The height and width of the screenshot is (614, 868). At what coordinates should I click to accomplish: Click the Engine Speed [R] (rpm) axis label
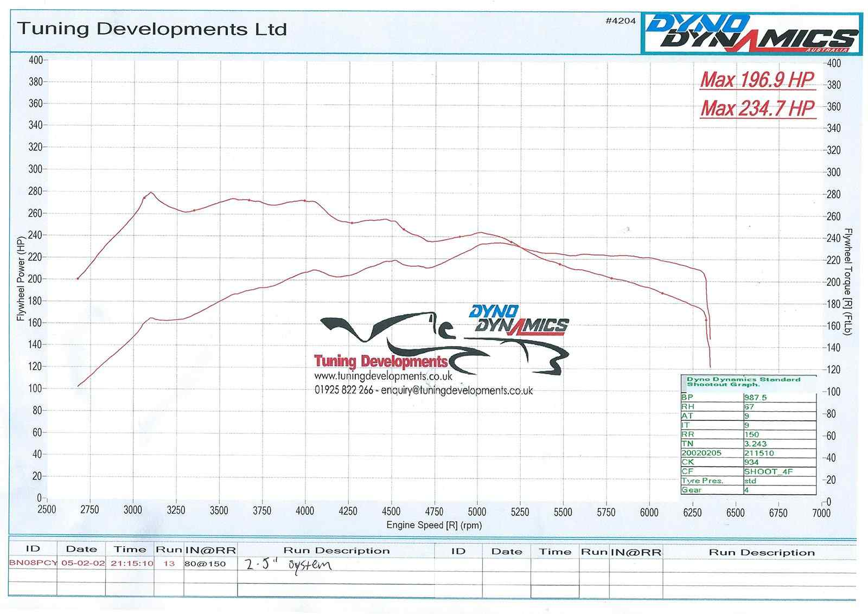click(434, 525)
